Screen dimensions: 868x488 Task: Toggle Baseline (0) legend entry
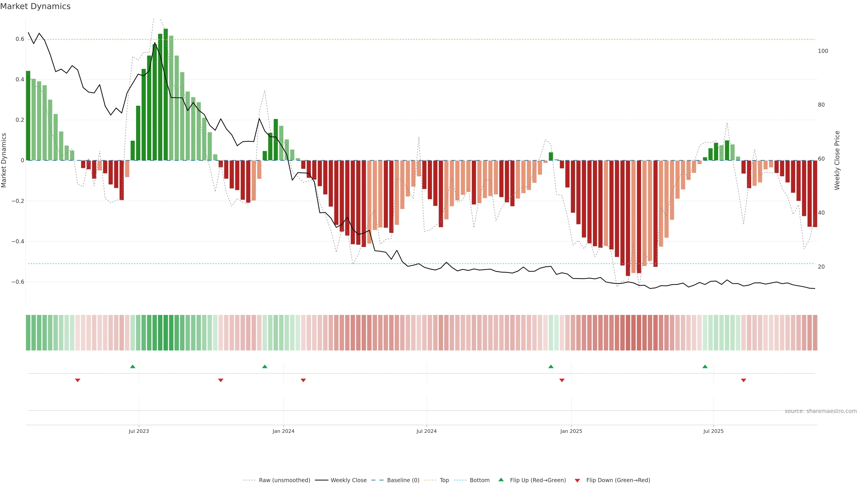click(403, 480)
